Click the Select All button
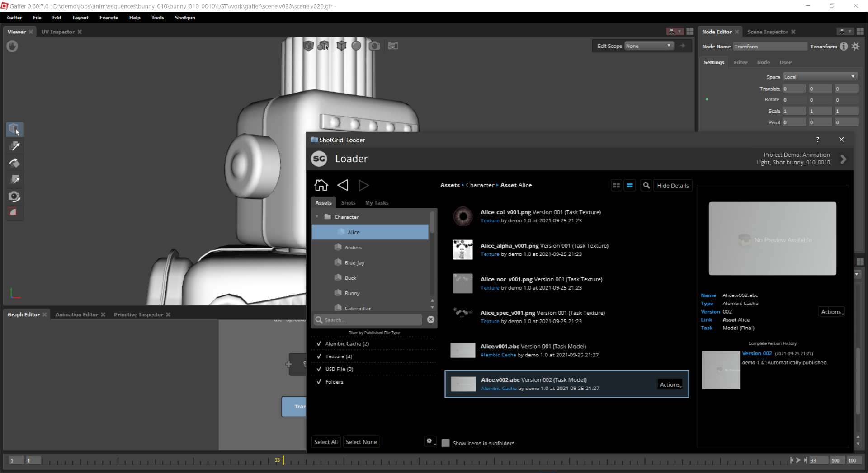 pyautogui.click(x=326, y=442)
